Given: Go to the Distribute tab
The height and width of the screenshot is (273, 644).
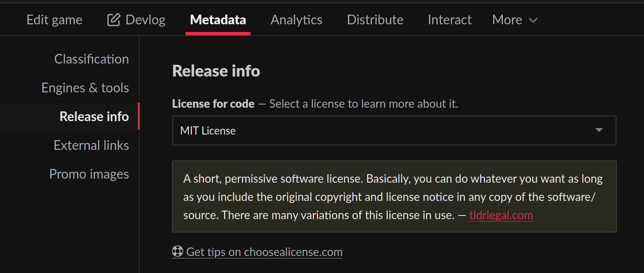Looking at the screenshot, I should tap(375, 19).
